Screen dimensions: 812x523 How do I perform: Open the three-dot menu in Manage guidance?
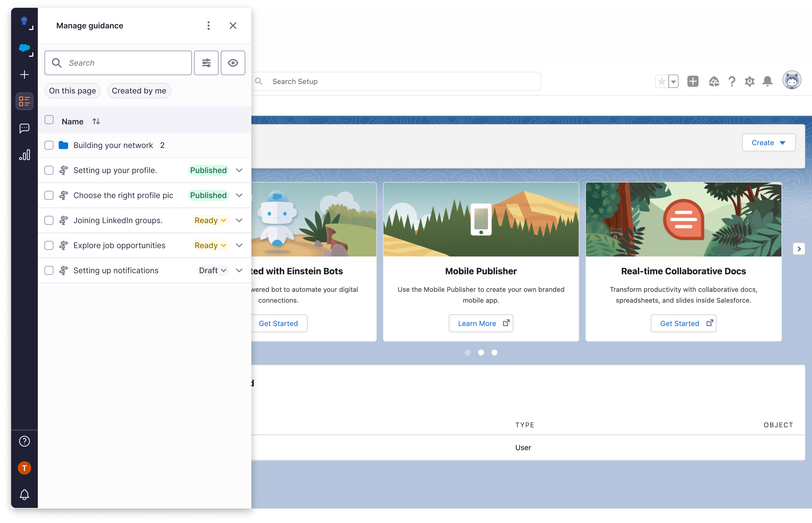208,25
